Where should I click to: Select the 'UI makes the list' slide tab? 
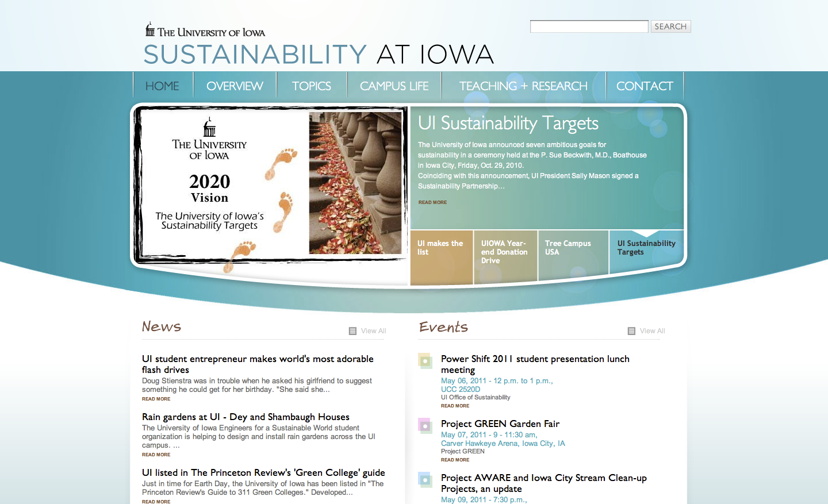(x=442, y=257)
